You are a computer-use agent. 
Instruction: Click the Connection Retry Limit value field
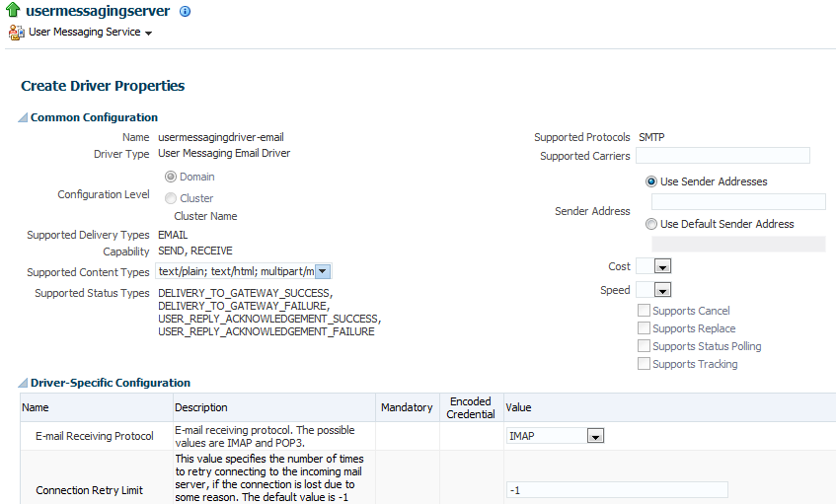pos(616,490)
